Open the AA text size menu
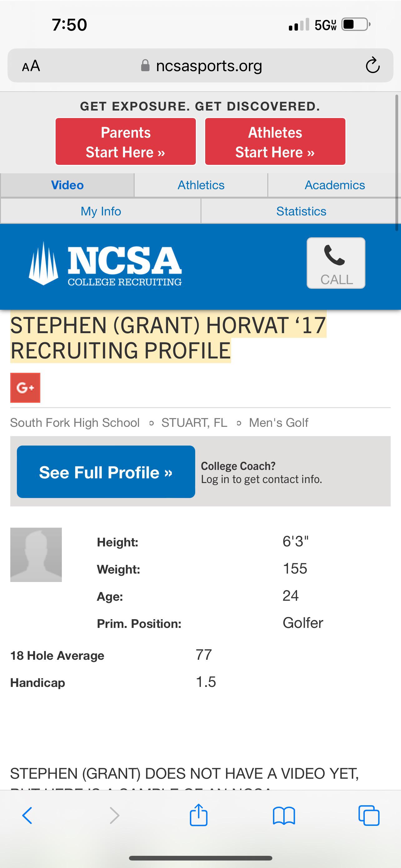401x868 pixels. (x=31, y=66)
